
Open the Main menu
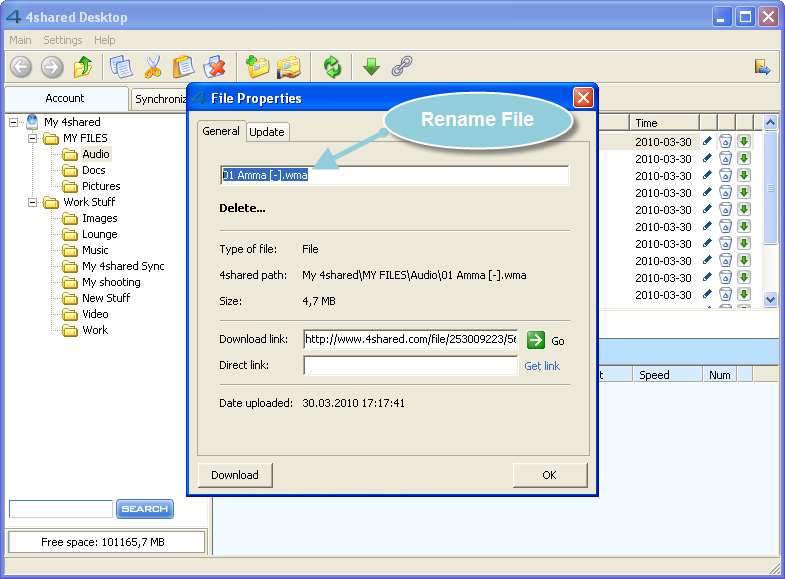20,40
